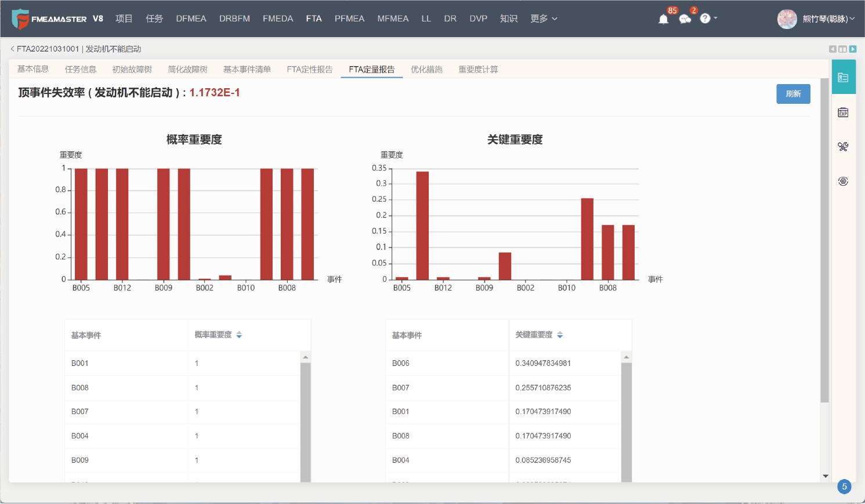
Task: Open the wrench tools icon in sidebar
Action: [x=843, y=147]
